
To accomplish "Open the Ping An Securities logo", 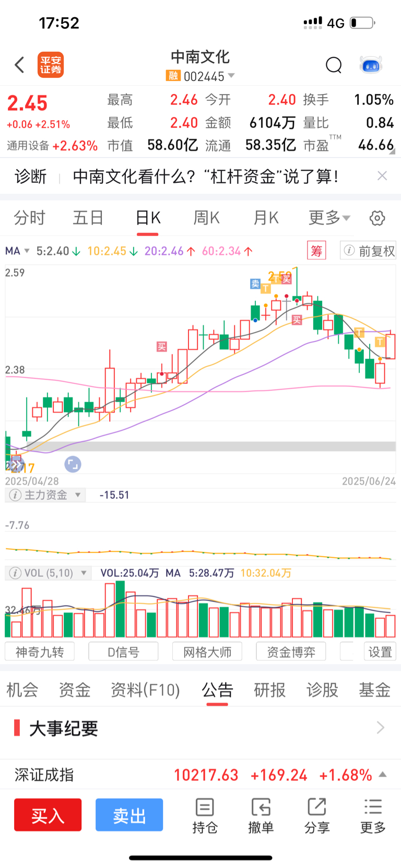I will pos(51,65).
